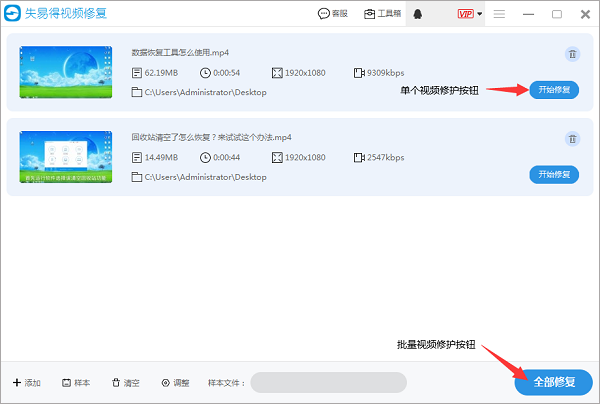Viewport: 600px width, 404px height.
Task: Delete the 回收站清空了怎么恢复 video entry
Action: point(572,139)
